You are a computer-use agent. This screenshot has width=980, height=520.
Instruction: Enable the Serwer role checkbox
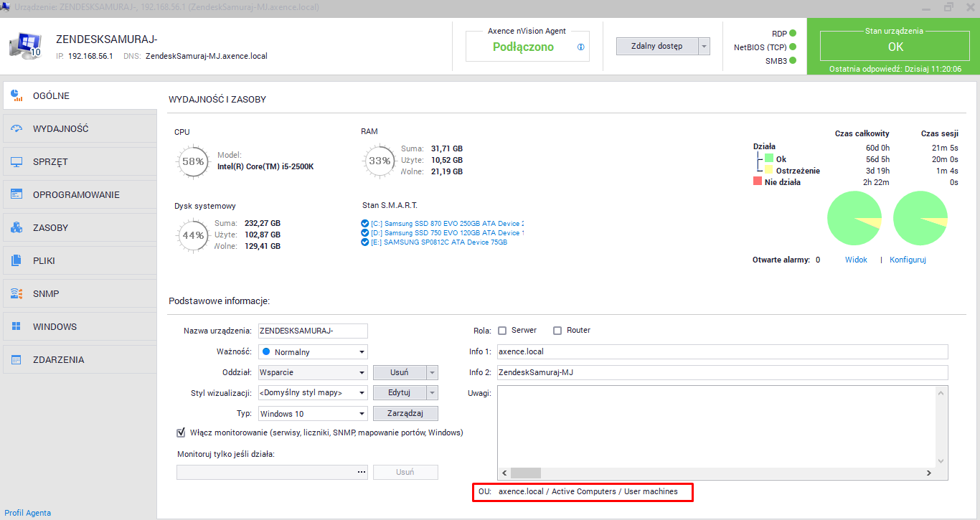click(x=502, y=331)
